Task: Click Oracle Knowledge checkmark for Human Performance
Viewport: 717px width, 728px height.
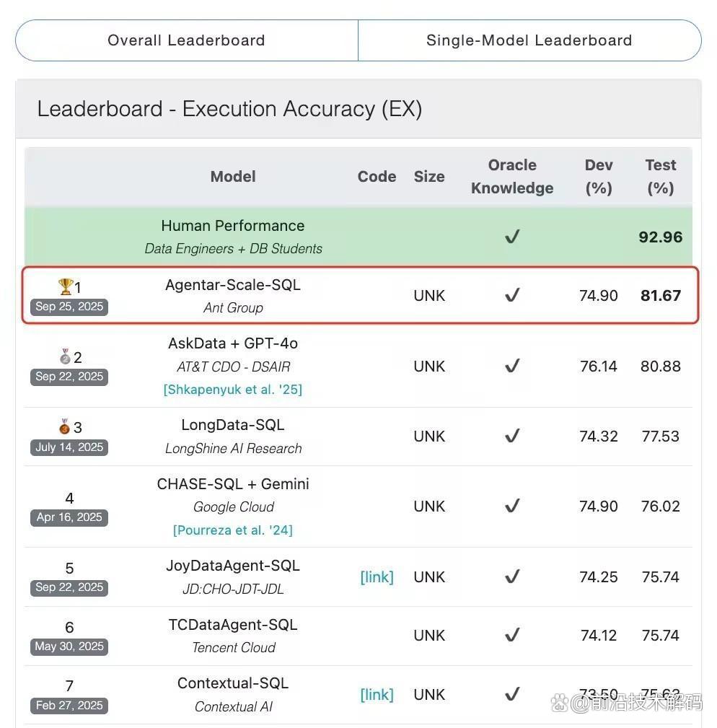Action: [x=512, y=237]
